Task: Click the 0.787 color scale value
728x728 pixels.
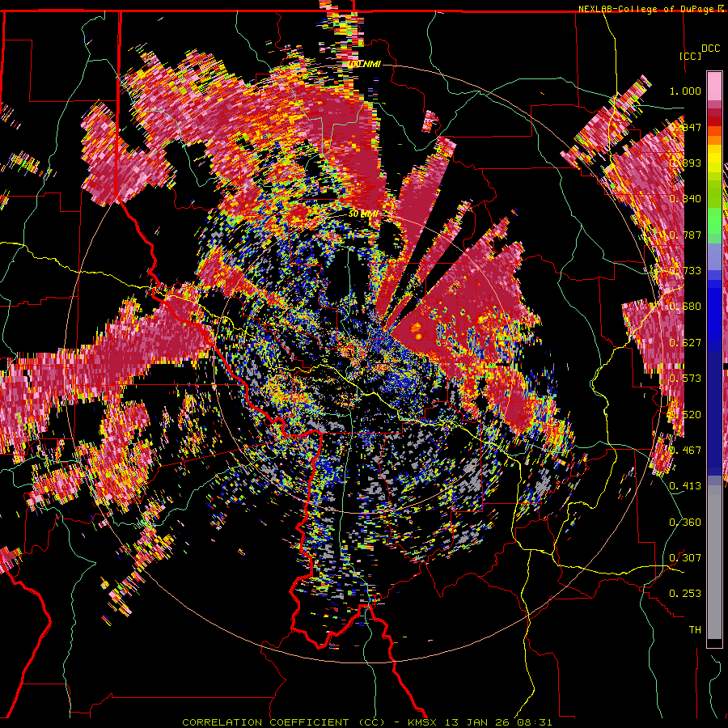Action: click(x=685, y=235)
